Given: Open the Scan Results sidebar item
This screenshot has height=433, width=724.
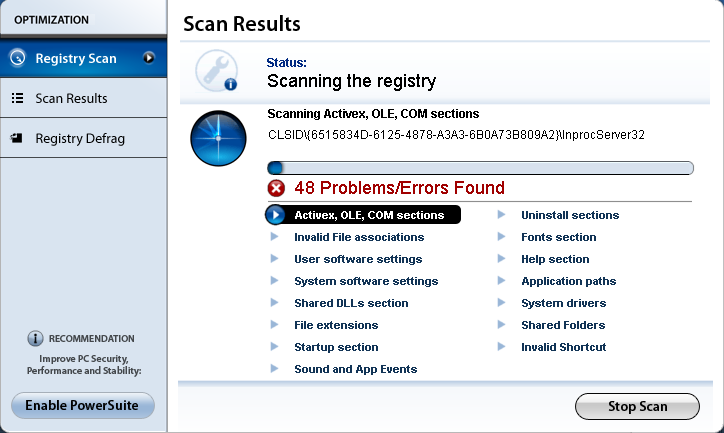Looking at the screenshot, I should 71,99.
